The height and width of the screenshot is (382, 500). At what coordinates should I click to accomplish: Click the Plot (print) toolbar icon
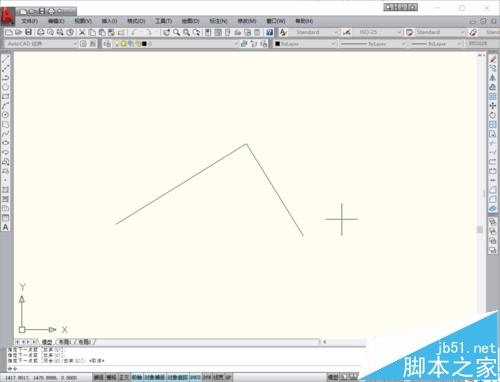click(40, 32)
